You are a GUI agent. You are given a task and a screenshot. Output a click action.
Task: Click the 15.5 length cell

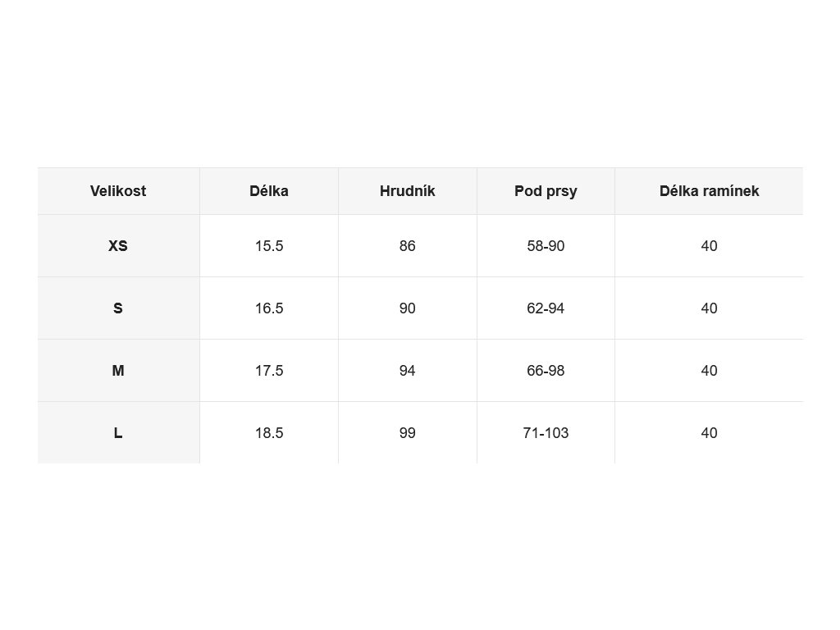tap(269, 246)
